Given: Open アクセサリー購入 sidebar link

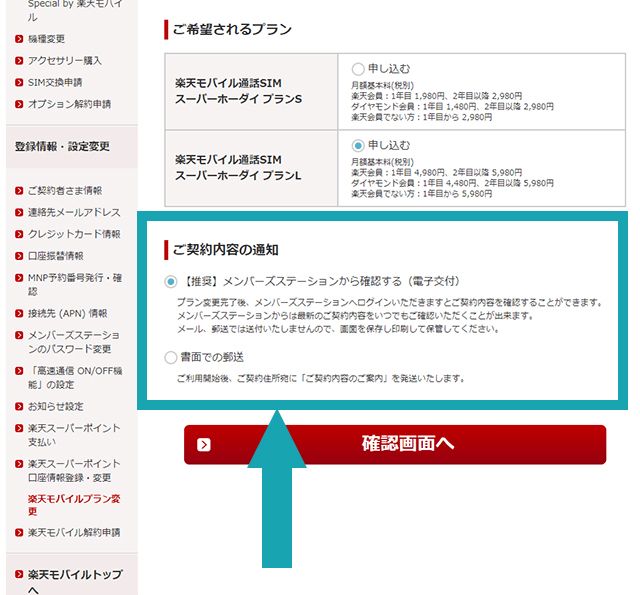Looking at the screenshot, I should point(64,60).
